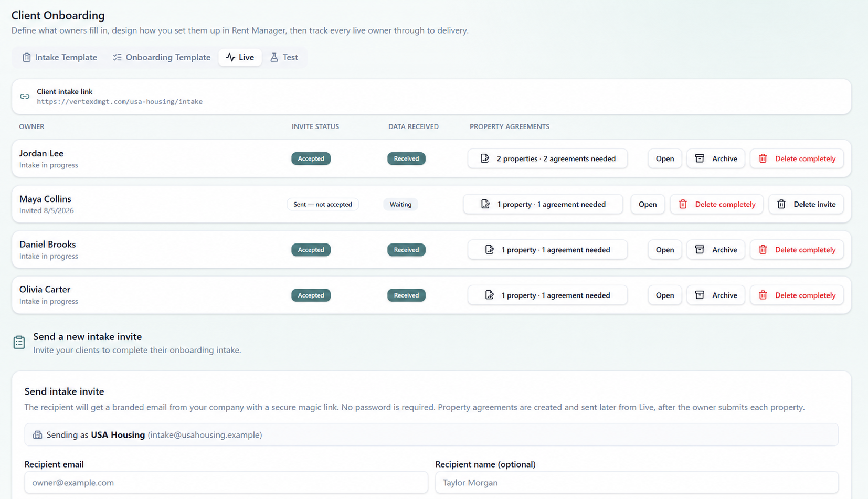The width and height of the screenshot is (868, 499).
Task: Click the Sent — not accepted badge
Action: [x=323, y=204]
